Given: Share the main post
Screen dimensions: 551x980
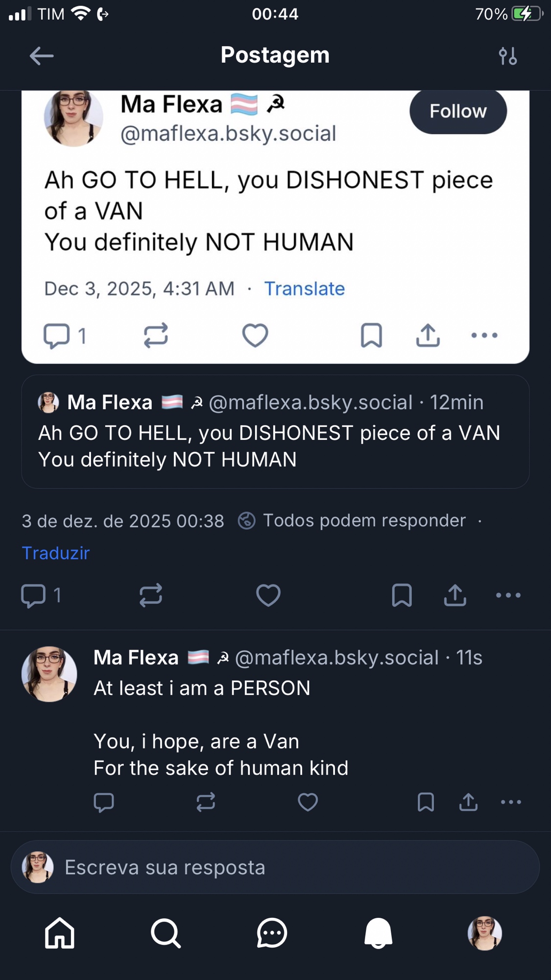Looking at the screenshot, I should [x=455, y=595].
